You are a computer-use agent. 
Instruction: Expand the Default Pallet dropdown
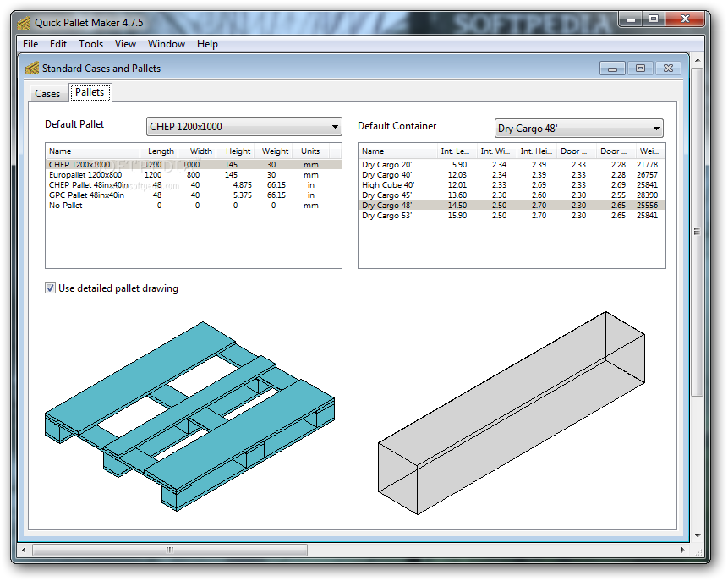click(x=244, y=127)
